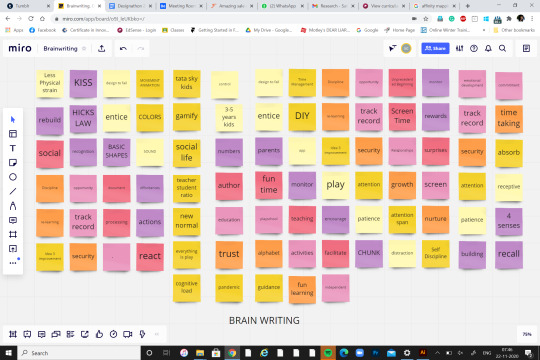Choose the Shape circle tool
The image size is (540, 360).
13,177
